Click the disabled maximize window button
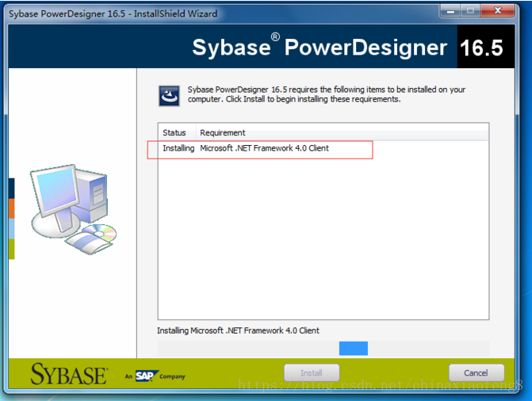Screen dimensions: 532x401 point(470,11)
